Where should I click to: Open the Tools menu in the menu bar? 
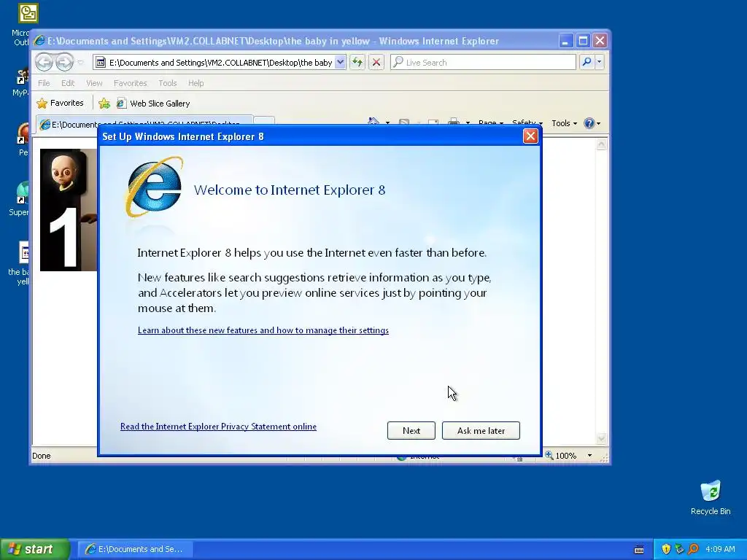point(167,83)
